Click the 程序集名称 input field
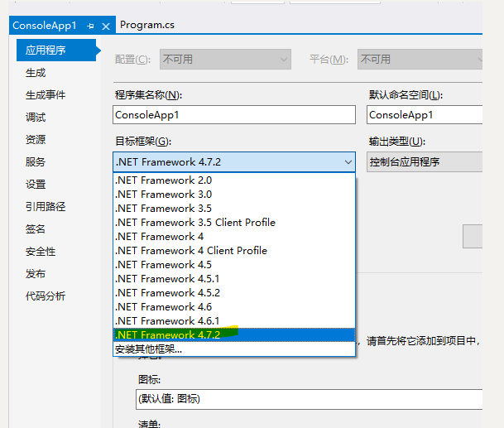 click(234, 114)
